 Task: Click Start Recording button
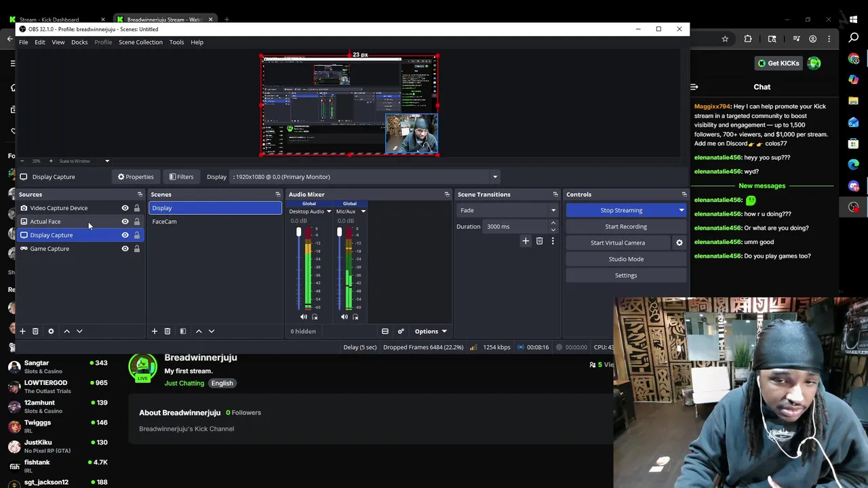click(x=626, y=226)
